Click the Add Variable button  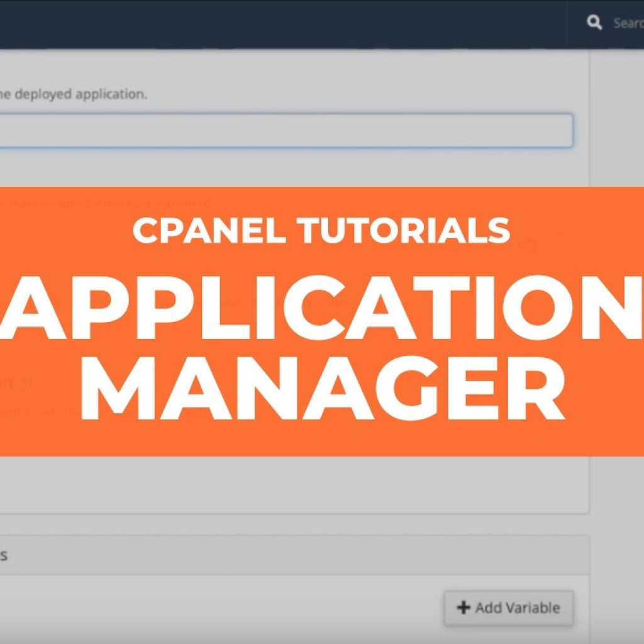tap(508, 608)
